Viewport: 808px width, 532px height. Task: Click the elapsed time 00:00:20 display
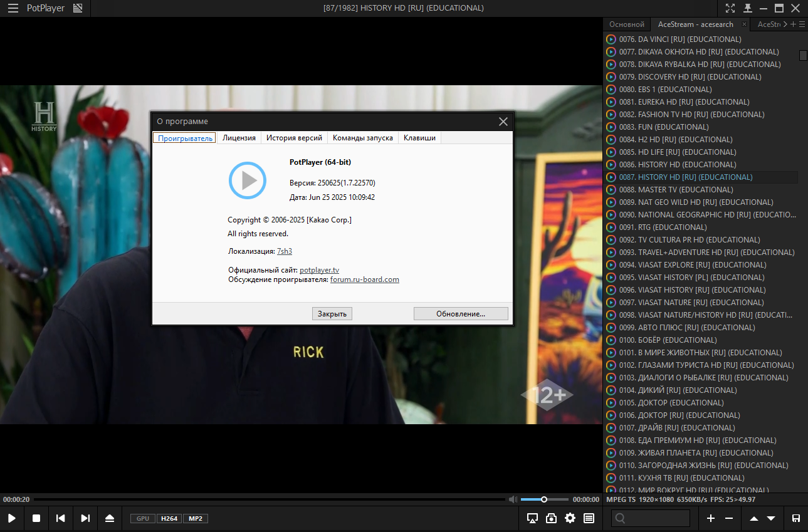click(16, 499)
